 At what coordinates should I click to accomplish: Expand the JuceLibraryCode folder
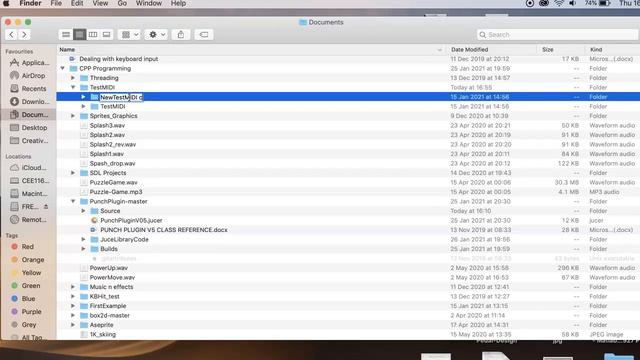(84, 240)
